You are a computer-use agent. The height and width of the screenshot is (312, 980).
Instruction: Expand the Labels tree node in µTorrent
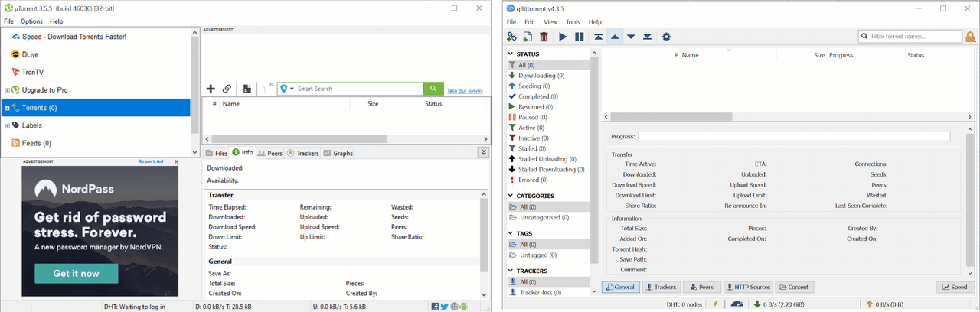(7, 125)
